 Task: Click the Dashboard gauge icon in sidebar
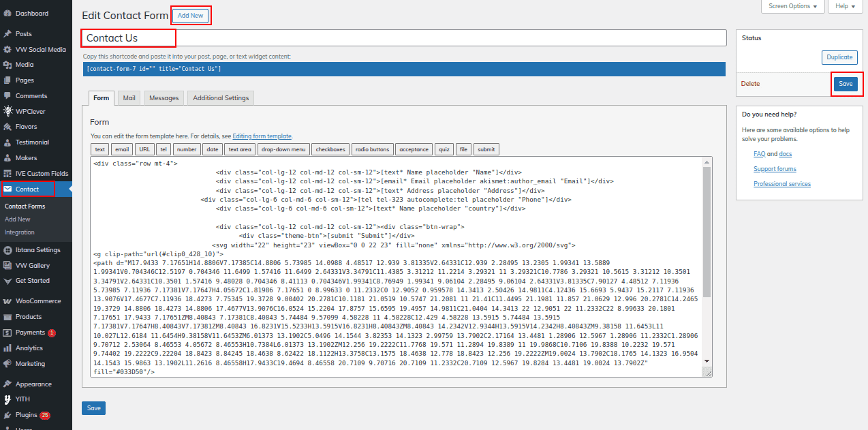(x=7, y=13)
